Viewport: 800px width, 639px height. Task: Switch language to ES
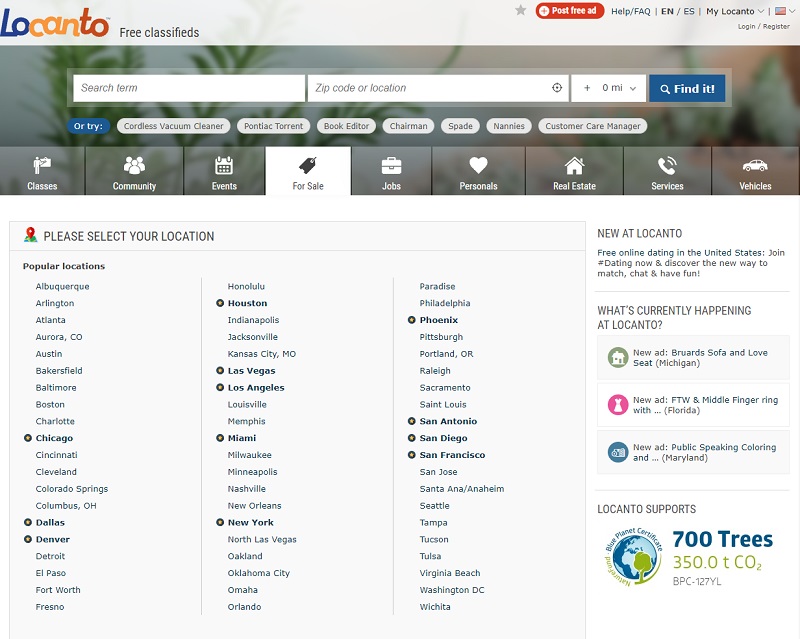point(689,11)
